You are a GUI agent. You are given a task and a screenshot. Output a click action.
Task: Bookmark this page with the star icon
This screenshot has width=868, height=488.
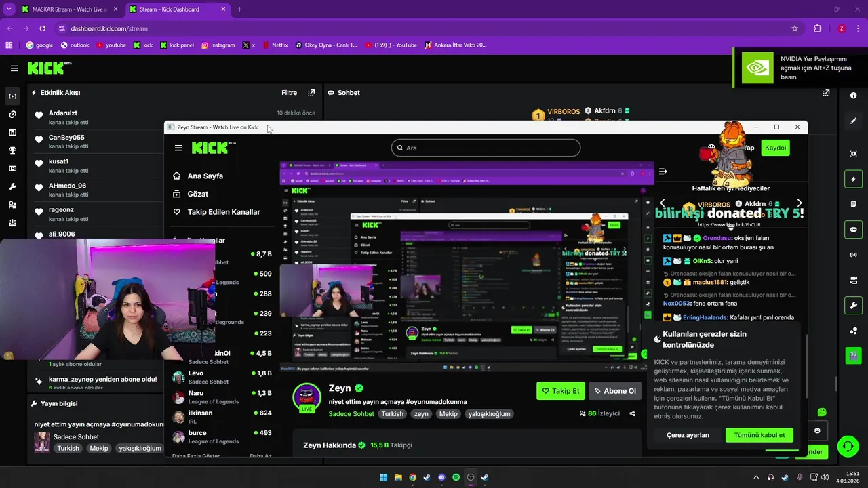click(x=794, y=28)
